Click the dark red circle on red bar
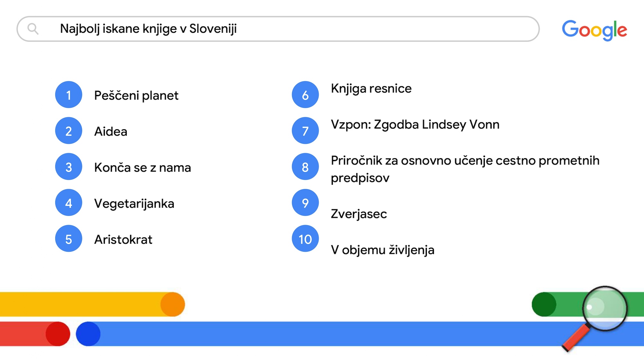Screen dimensions: 644x362 [x=58, y=334]
